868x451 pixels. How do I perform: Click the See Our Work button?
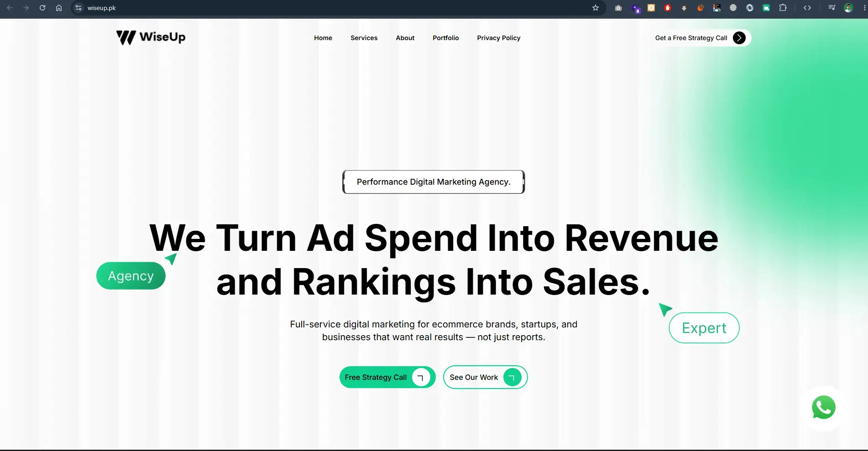pos(485,377)
